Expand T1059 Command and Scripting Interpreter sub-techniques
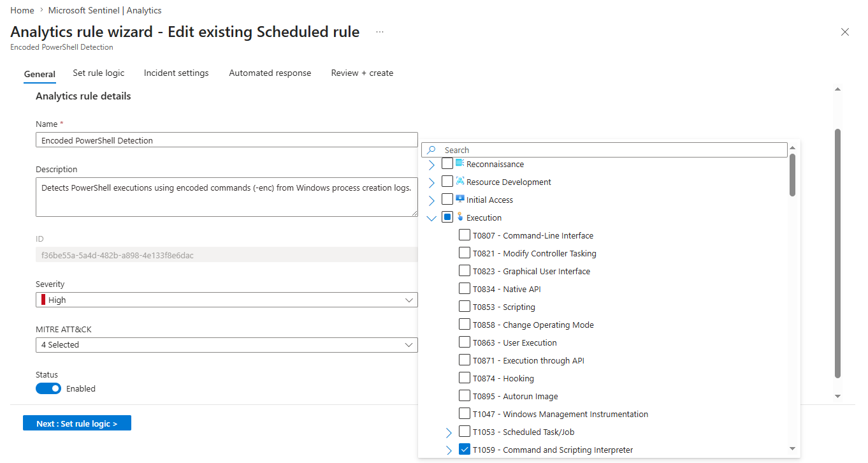This screenshot has width=868, height=463. [449, 450]
